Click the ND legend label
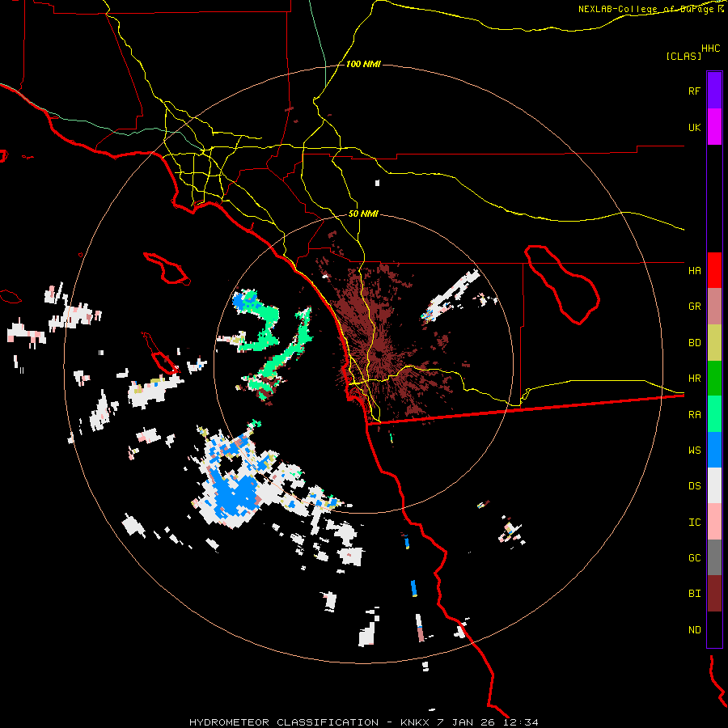This screenshot has width=728, height=728. click(694, 629)
